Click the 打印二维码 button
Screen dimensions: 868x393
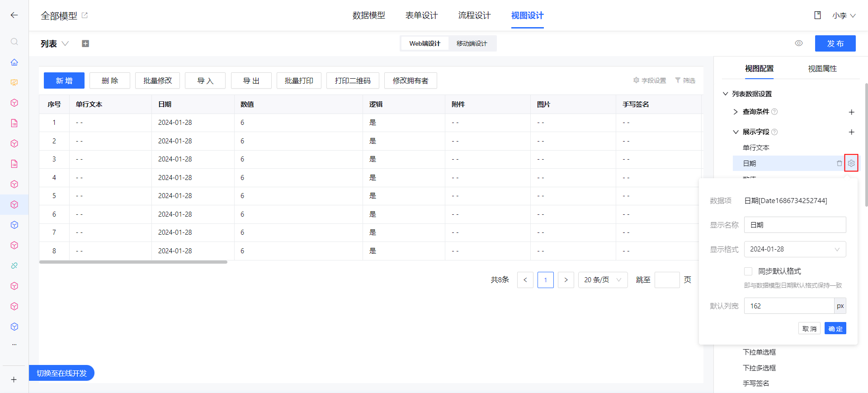click(353, 80)
